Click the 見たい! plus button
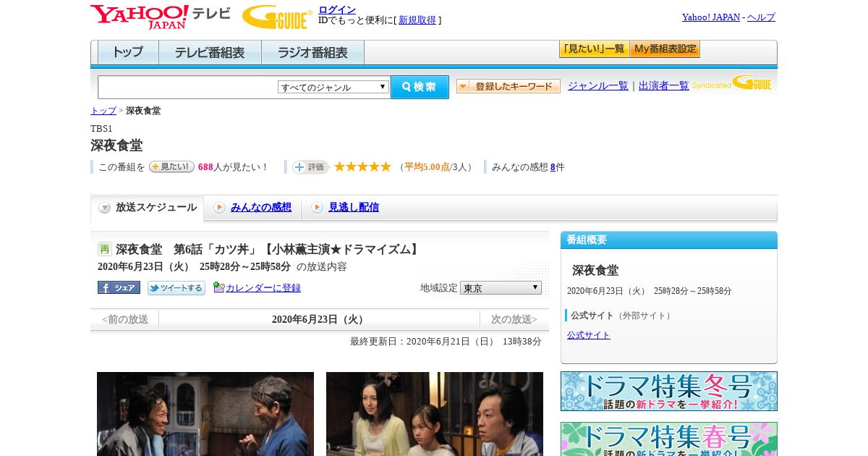868x456 pixels. coord(171,166)
